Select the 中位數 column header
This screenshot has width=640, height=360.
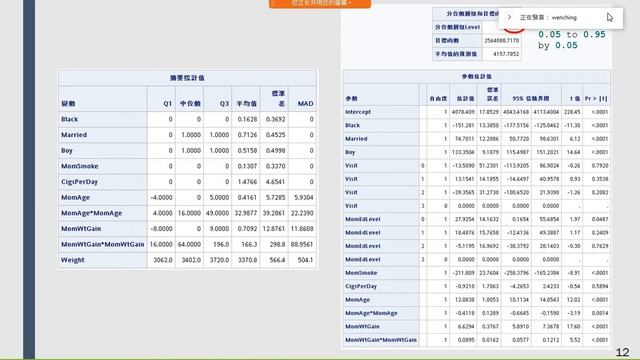pos(190,104)
